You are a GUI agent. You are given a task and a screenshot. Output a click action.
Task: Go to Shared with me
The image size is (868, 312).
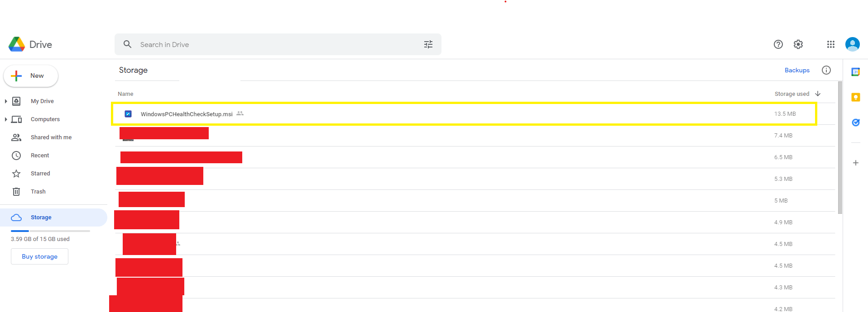coord(51,137)
